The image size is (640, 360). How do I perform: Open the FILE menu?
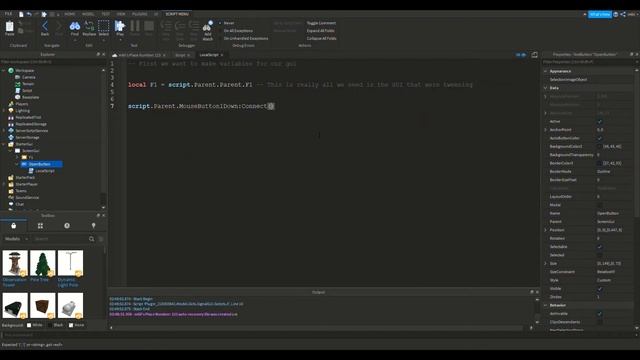pos(8,14)
